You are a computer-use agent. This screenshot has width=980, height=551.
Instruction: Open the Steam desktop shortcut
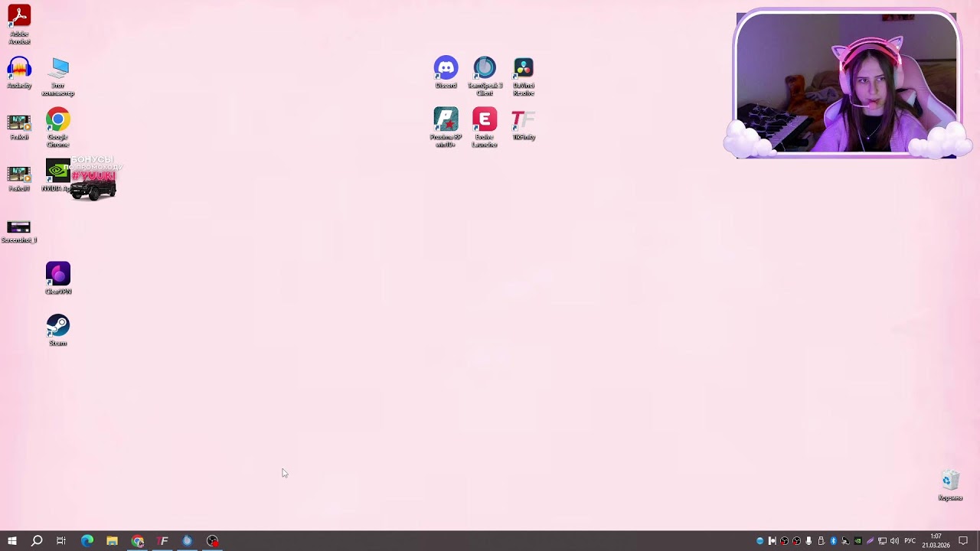click(58, 330)
